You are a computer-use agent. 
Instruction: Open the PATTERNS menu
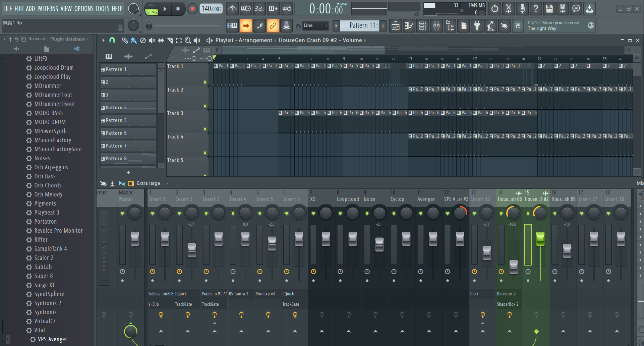tap(48, 9)
